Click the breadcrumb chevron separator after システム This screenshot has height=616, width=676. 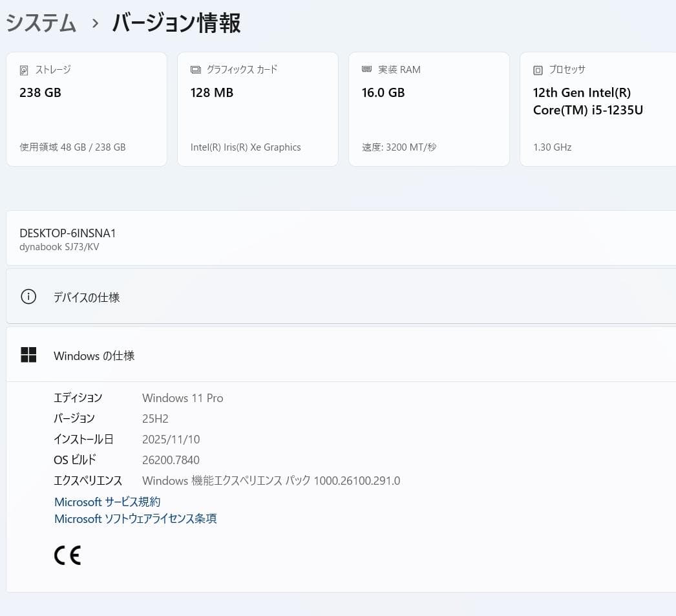pos(95,23)
